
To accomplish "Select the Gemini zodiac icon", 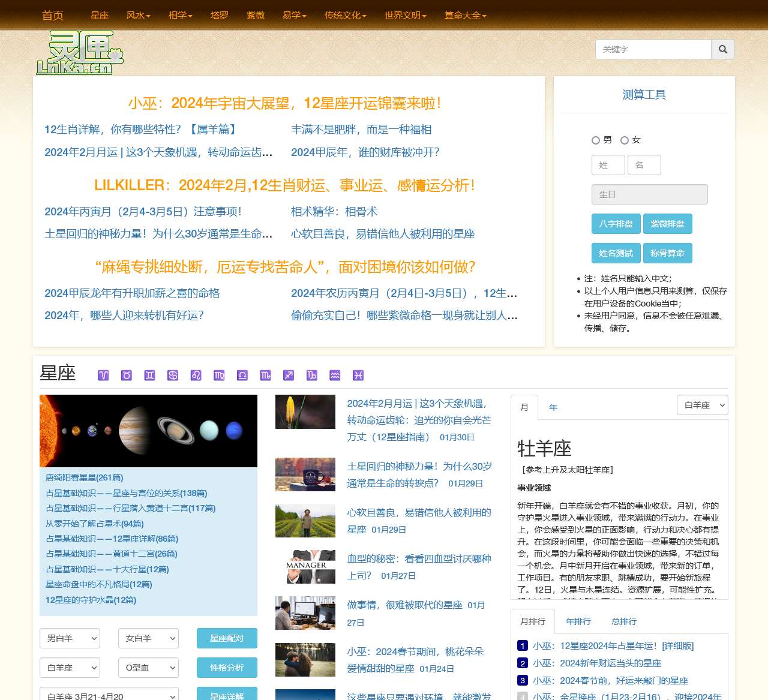I will click(149, 375).
